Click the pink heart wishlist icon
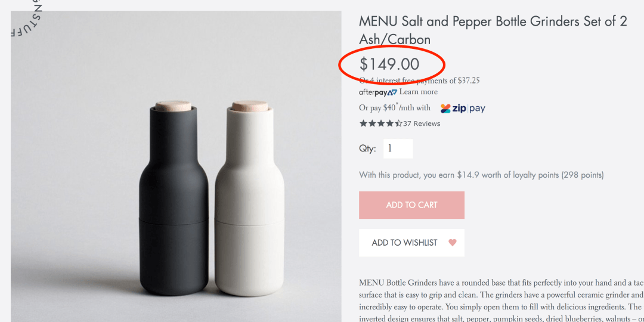Screen dimensions: 644x322 click(452, 243)
